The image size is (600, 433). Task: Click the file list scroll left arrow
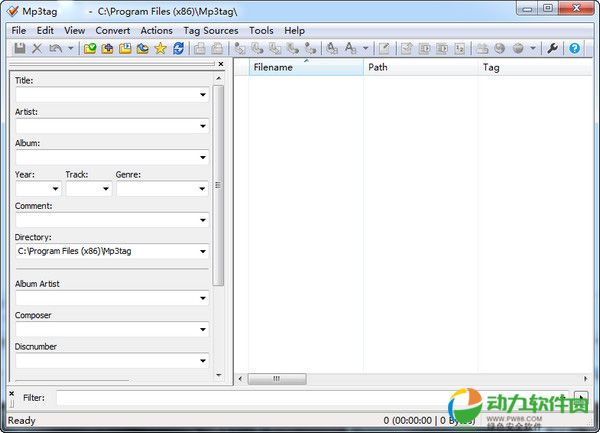tap(240, 379)
